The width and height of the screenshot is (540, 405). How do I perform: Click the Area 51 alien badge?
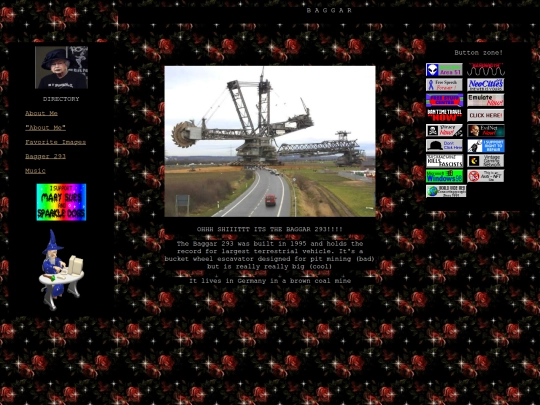[444, 70]
